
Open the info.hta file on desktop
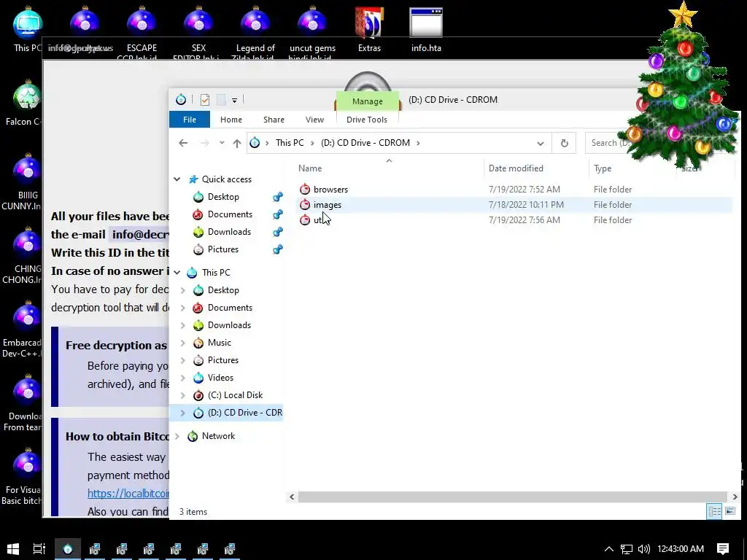pyautogui.click(x=426, y=28)
